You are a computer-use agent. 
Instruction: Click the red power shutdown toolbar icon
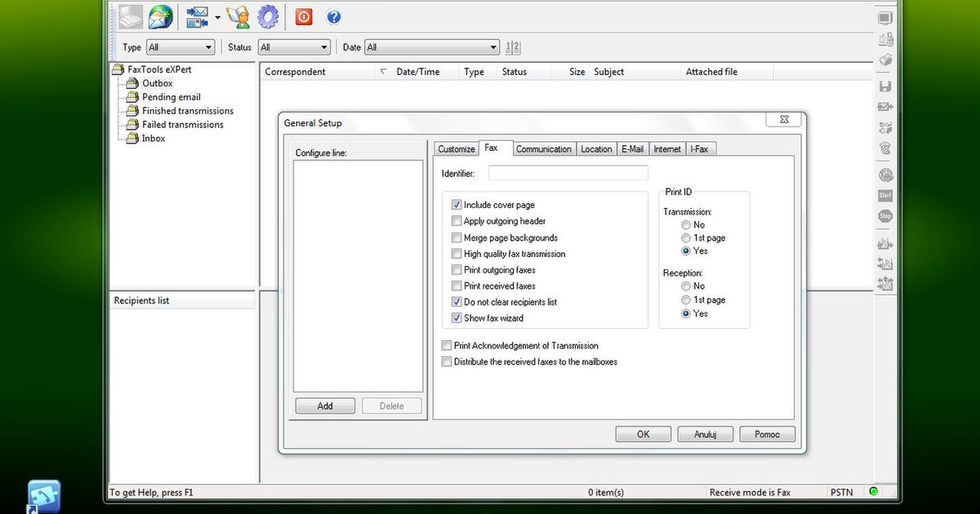[x=303, y=16]
